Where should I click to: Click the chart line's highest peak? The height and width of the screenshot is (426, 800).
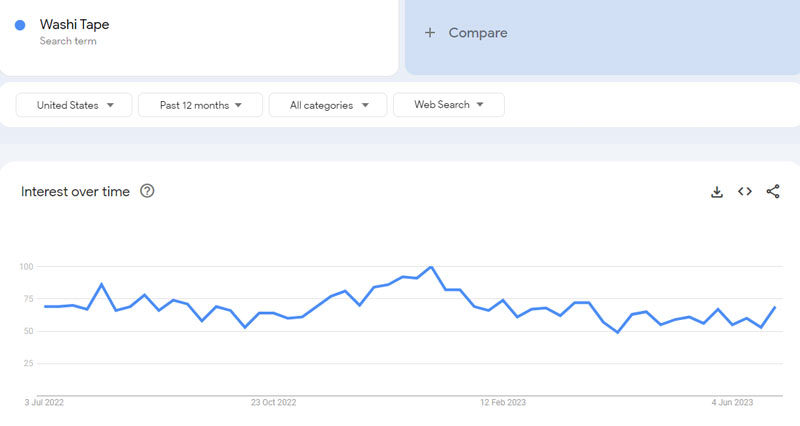coord(430,267)
